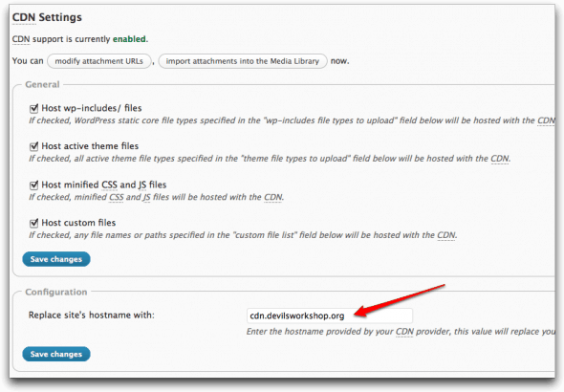Click the 'Replace site's hostname with:' label

[92, 316]
